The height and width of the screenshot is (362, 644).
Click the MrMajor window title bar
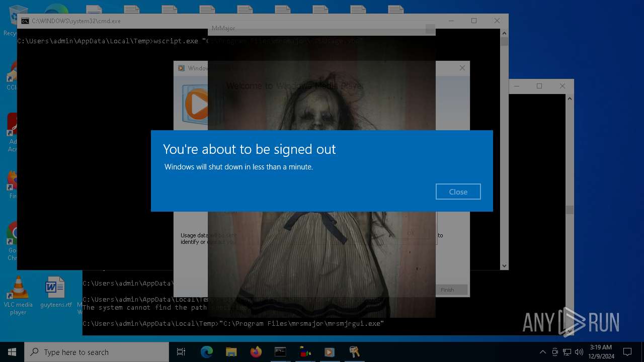[321, 28]
